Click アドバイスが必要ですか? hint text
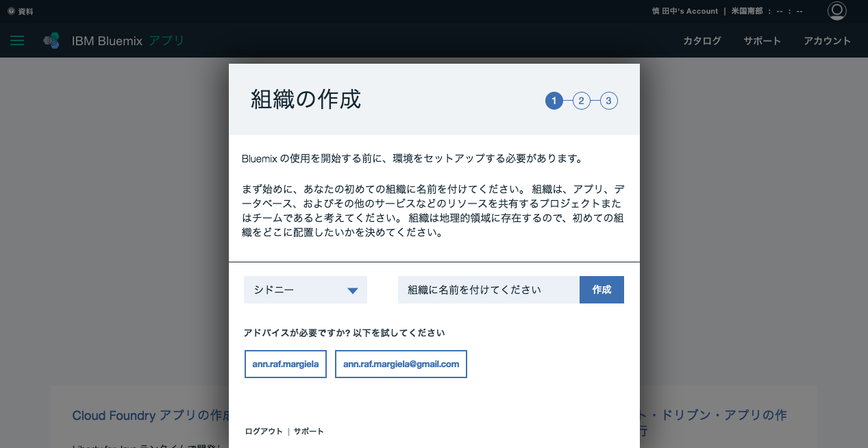The height and width of the screenshot is (448, 868). click(345, 333)
